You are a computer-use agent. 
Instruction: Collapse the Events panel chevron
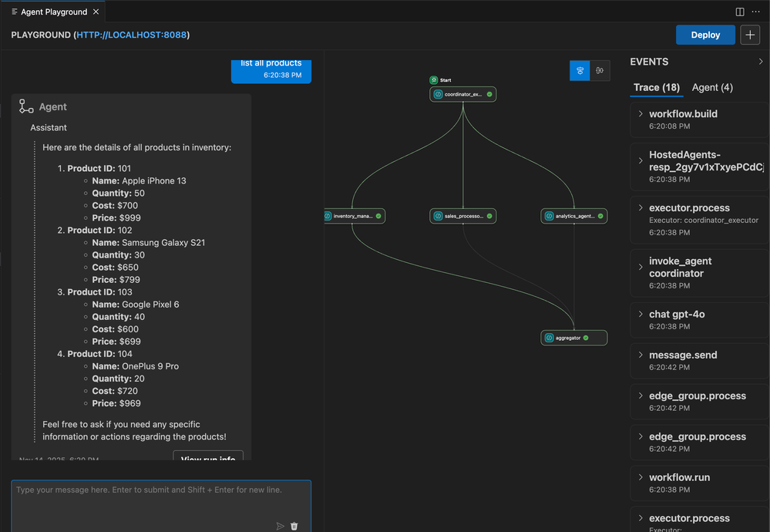click(761, 62)
